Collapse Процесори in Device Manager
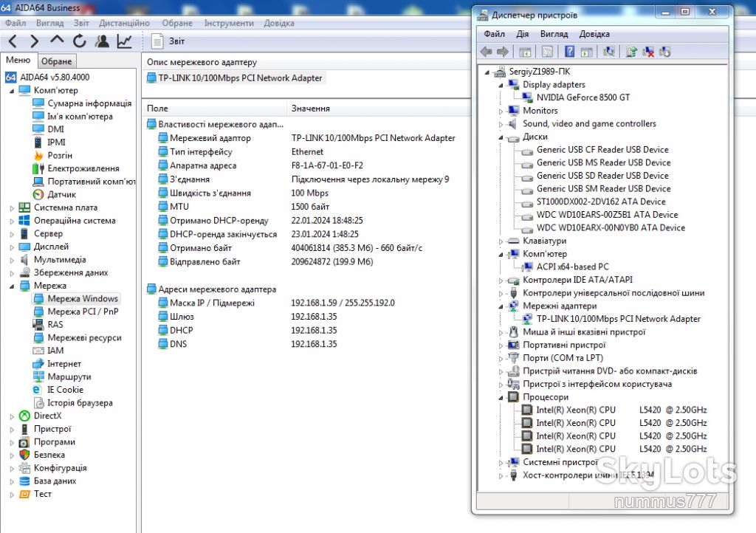This screenshot has height=533, width=756. pos(501,398)
